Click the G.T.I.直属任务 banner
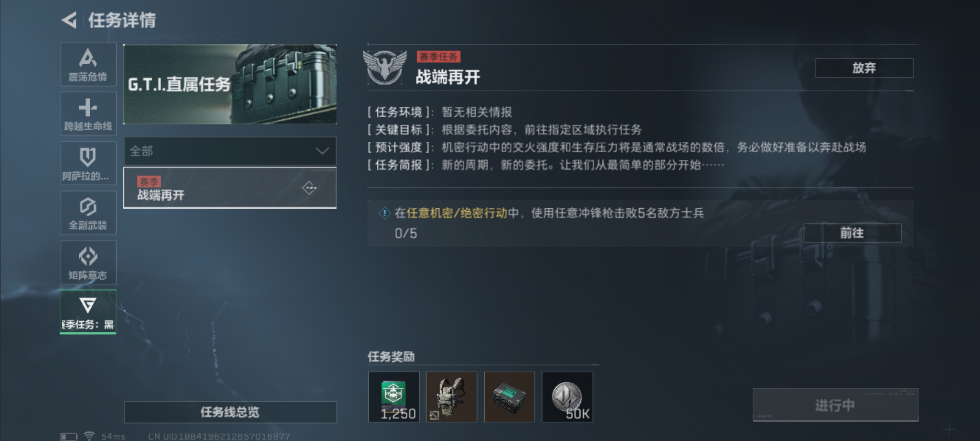Image resolution: width=980 pixels, height=441 pixels. click(x=230, y=84)
